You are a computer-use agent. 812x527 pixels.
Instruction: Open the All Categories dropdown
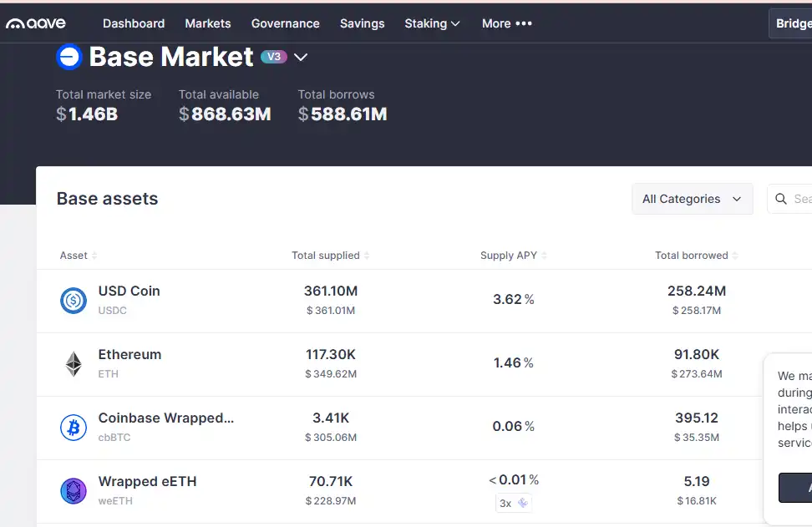(x=692, y=199)
